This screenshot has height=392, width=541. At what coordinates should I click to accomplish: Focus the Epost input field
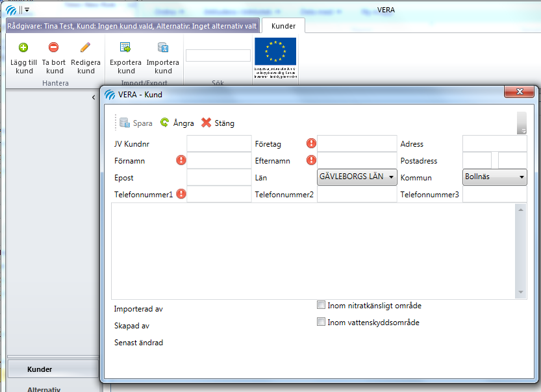click(219, 177)
